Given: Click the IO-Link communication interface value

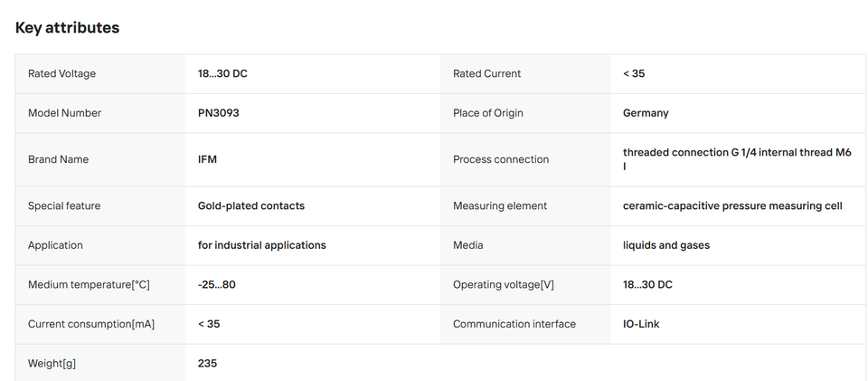Looking at the screenshot, I should coord(641,324).
